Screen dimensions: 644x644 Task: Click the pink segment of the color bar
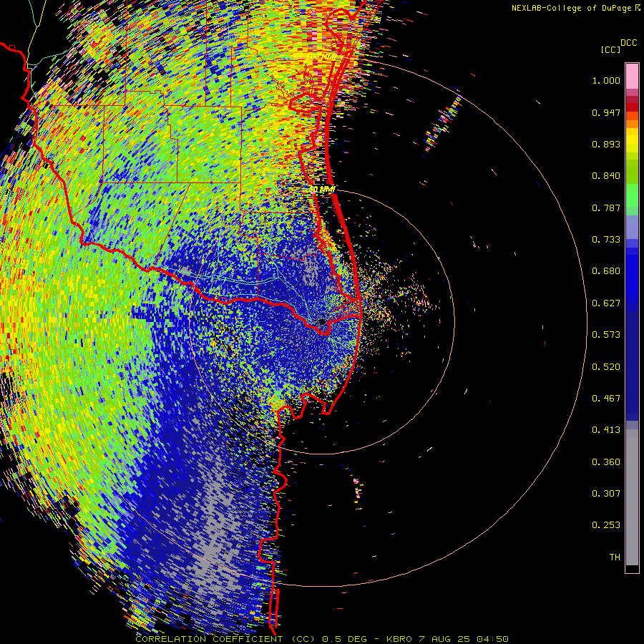pyautogui.click(x=632, y=76)
